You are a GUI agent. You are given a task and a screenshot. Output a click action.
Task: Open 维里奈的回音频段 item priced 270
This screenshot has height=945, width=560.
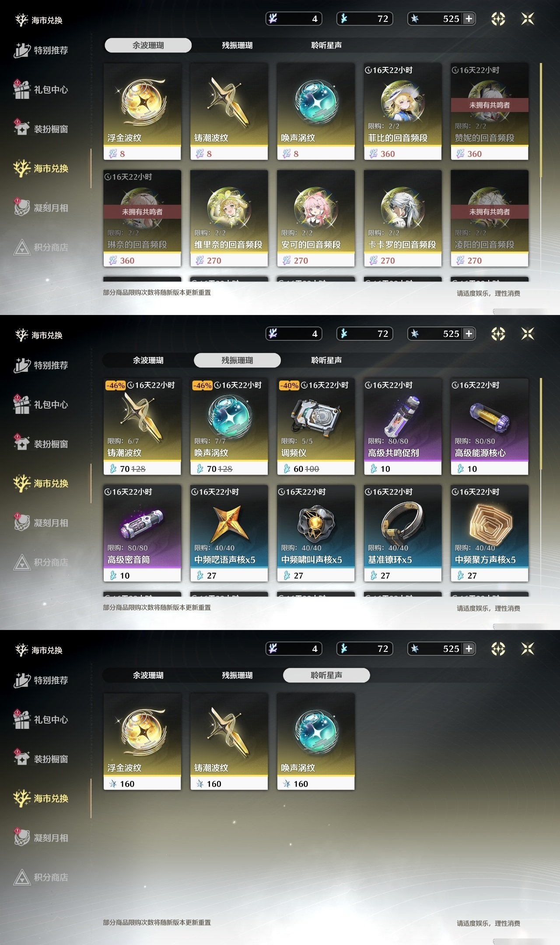(229, 218)
